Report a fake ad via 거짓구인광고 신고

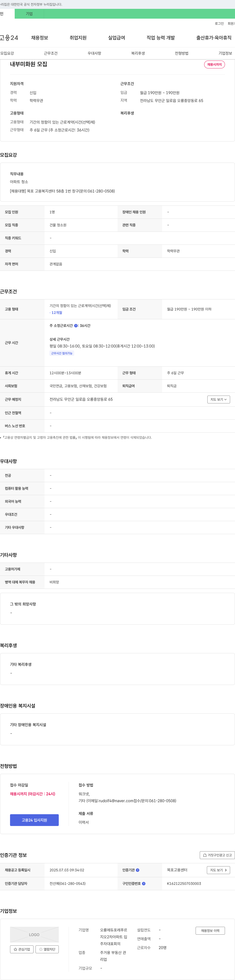217,855
